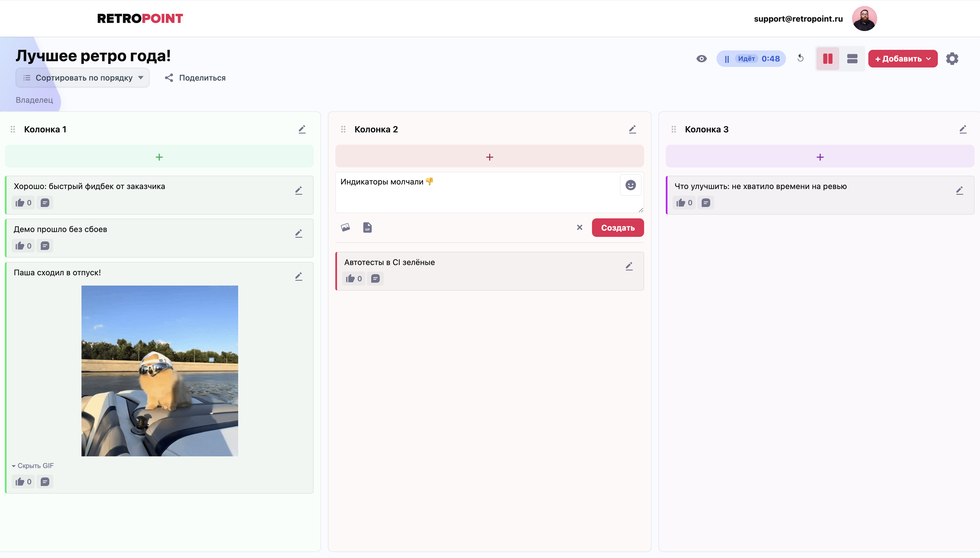Expand the '+ Добавить' menu

902,58
